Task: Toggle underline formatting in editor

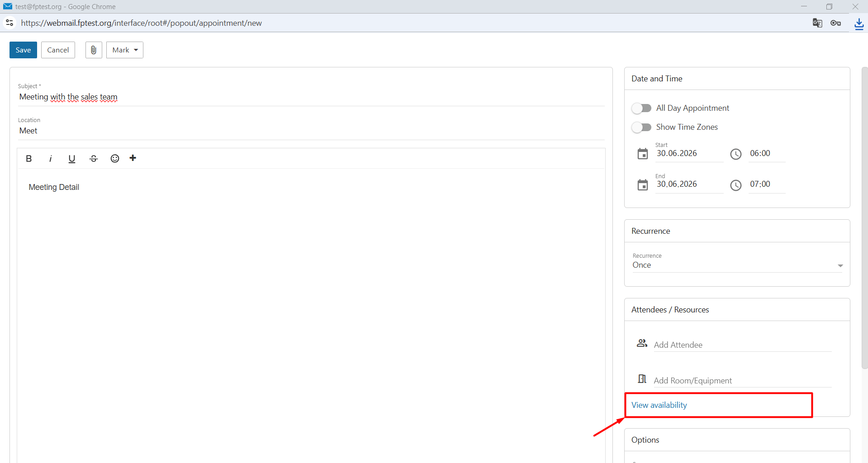Action: (x=71, y=158)
